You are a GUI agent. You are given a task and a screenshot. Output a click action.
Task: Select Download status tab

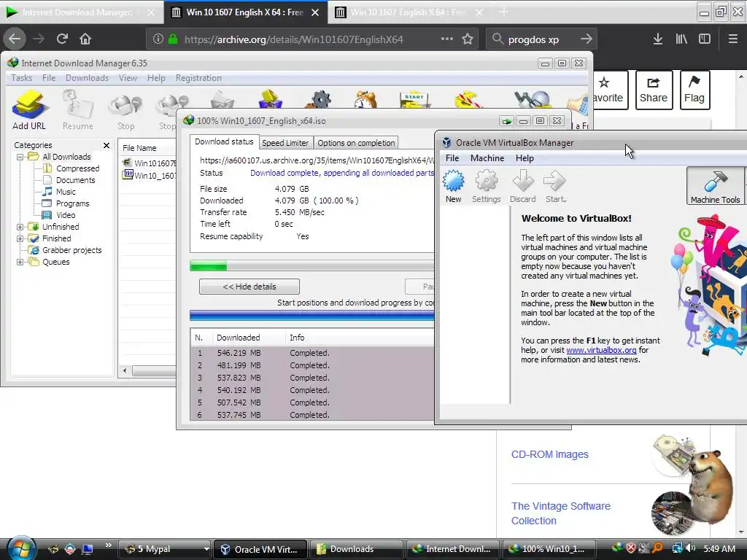tap(224, 142)
